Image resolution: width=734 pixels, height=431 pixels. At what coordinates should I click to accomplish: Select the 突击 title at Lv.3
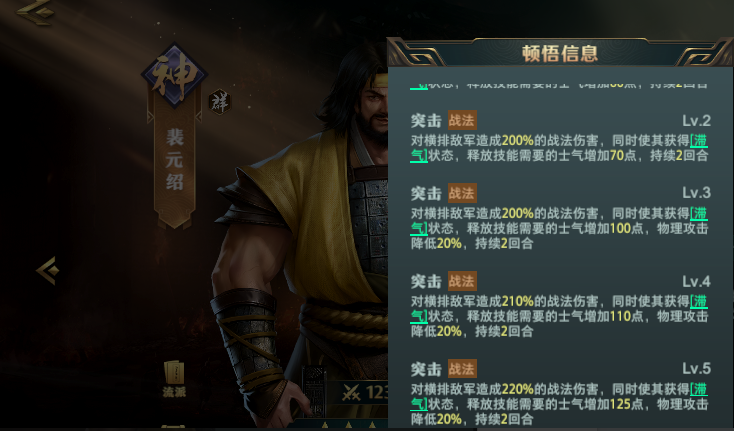tap(426, 193)
